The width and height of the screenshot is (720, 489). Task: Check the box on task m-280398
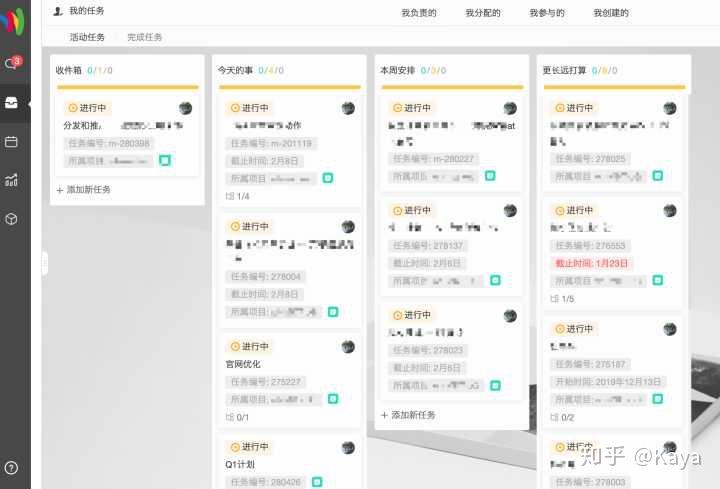click(x=165, y=160)
